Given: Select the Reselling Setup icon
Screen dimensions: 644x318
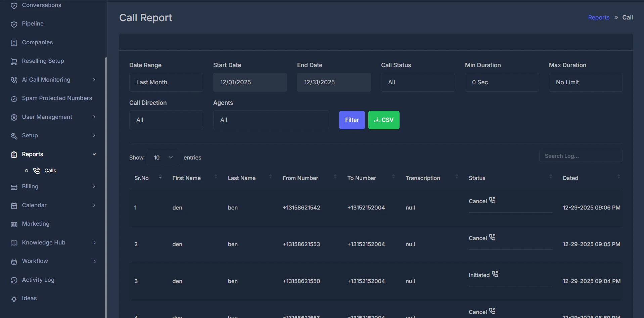Looking at the screenshot, I should 14,61.
